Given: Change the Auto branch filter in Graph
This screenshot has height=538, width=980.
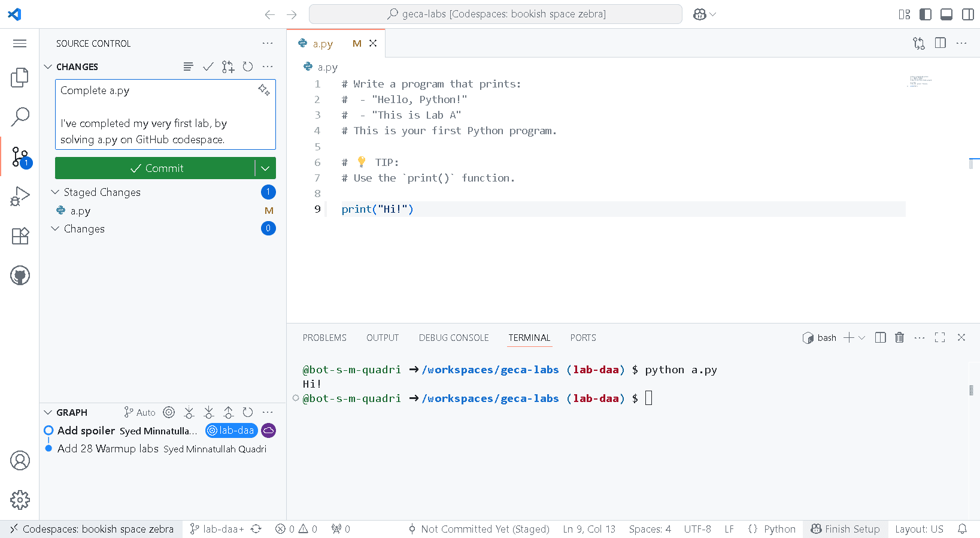Looking at the screenshot, I should tap(139, 412).
